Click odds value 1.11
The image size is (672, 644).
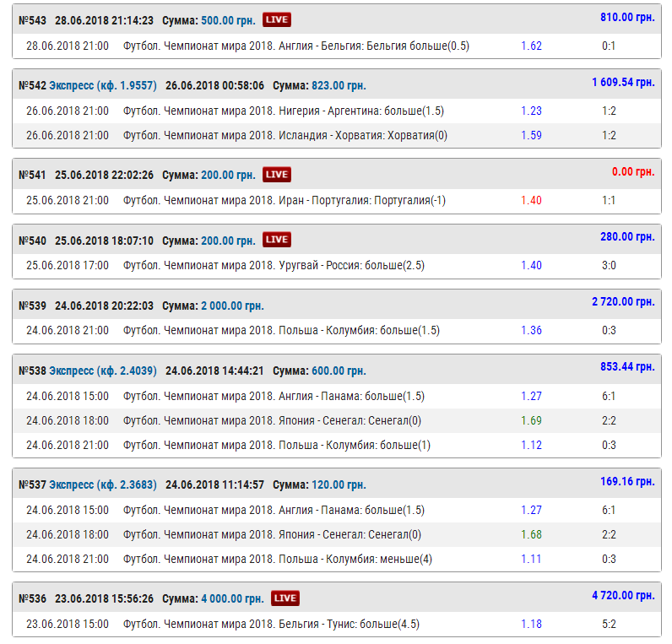click(531, 559)
